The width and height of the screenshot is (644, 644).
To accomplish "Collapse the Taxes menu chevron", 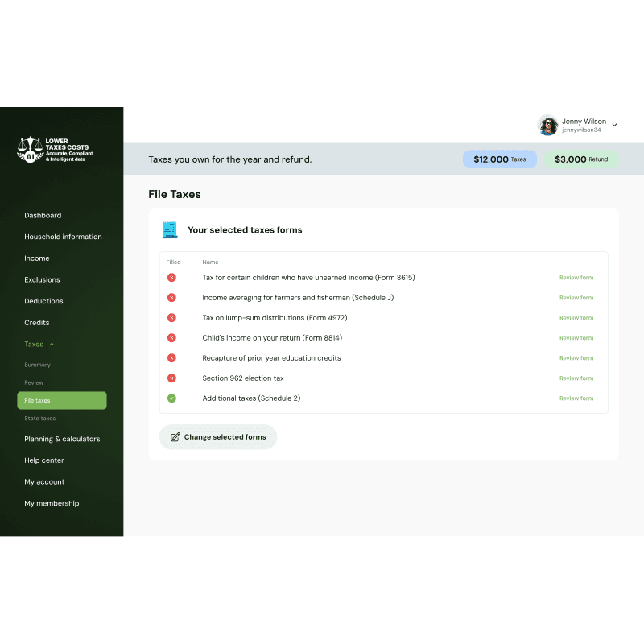I will point(52,345).
